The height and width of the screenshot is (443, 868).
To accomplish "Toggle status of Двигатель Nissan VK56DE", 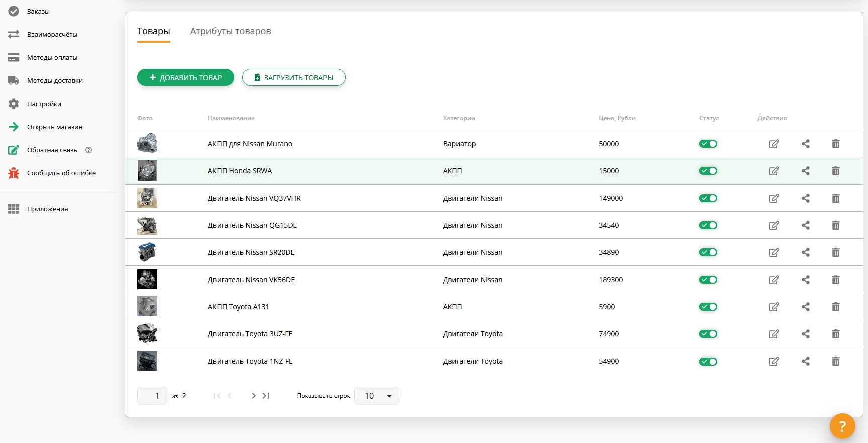I will click(708, 280).
